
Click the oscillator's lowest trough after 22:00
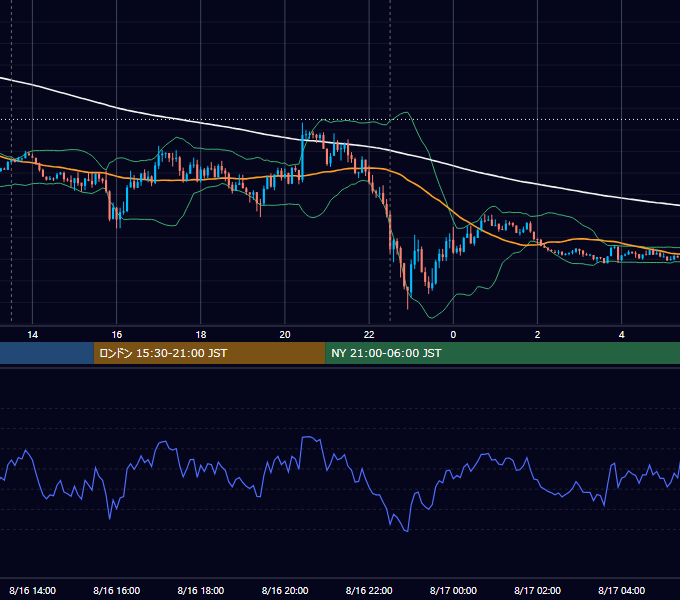(x=407, y=530)
